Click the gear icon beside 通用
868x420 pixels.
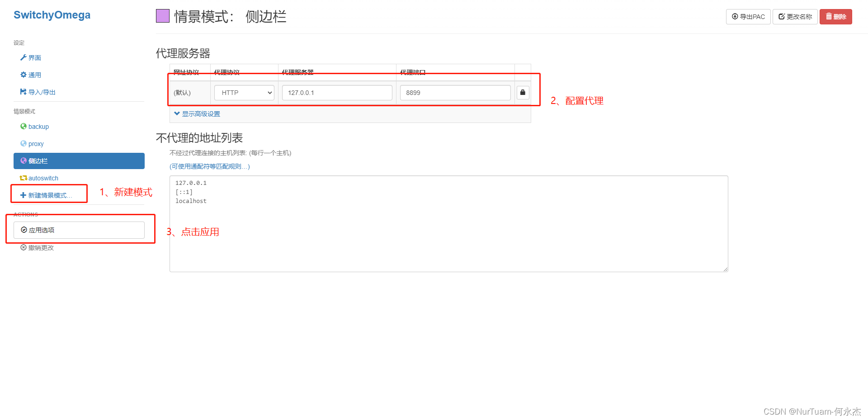pyautogui.click(x=24, y=75)
